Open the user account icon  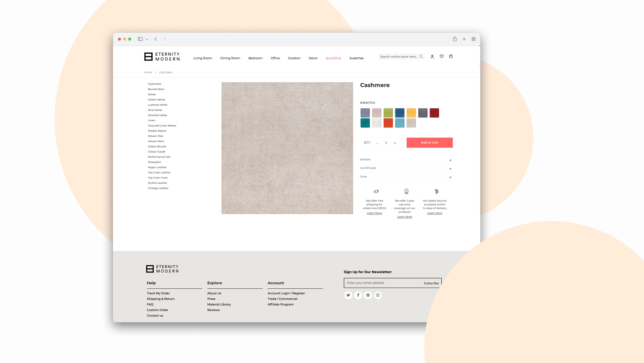pos(432,56)
